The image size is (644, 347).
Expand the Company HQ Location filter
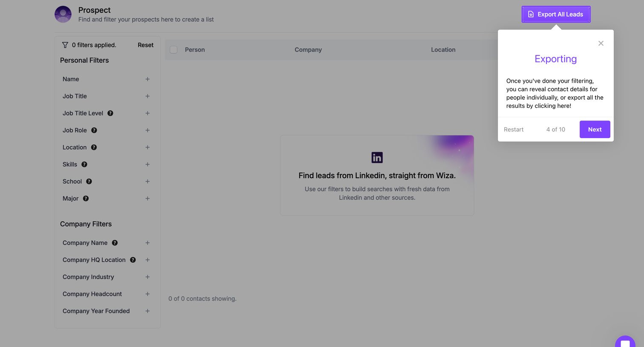tap(147, 260)
